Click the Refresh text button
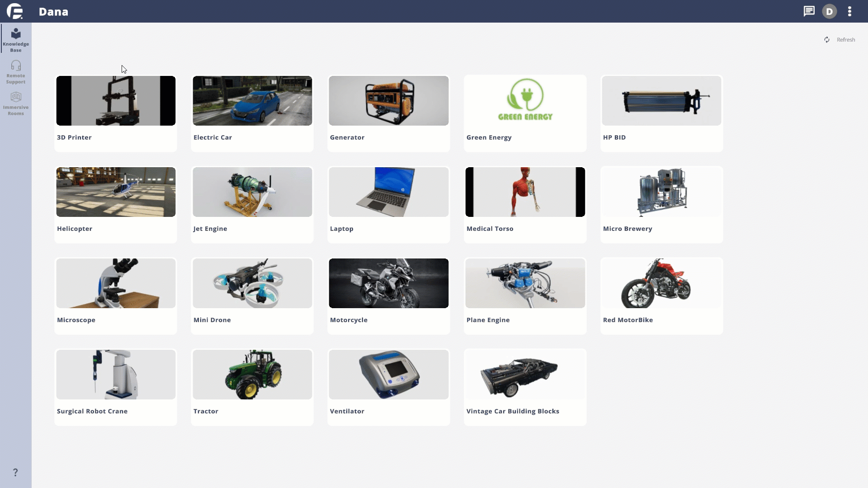This screenshot has height=488, width=868. coord(845,40)
